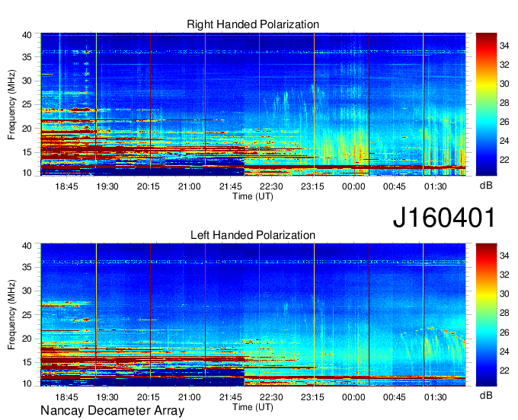Viewport: 518px width, 420px height.
Task: Click the 20 MHz tick of right-handed plot
Action: [27, 129]
